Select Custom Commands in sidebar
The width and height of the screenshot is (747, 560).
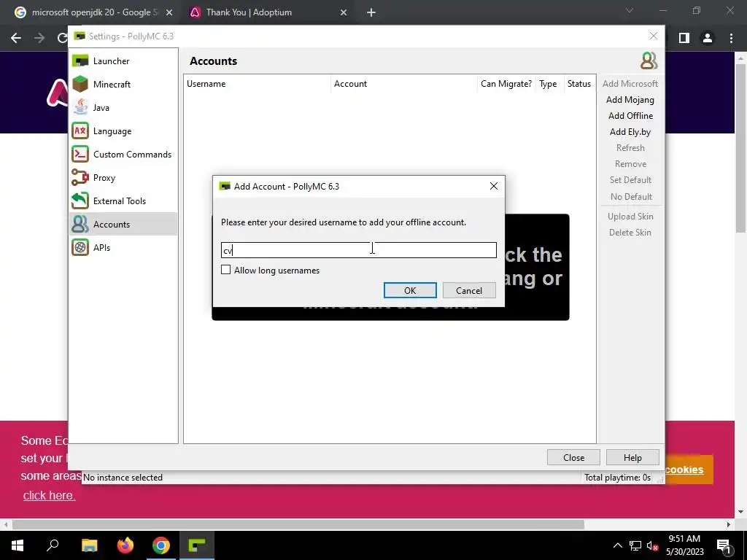pos(123,155)
